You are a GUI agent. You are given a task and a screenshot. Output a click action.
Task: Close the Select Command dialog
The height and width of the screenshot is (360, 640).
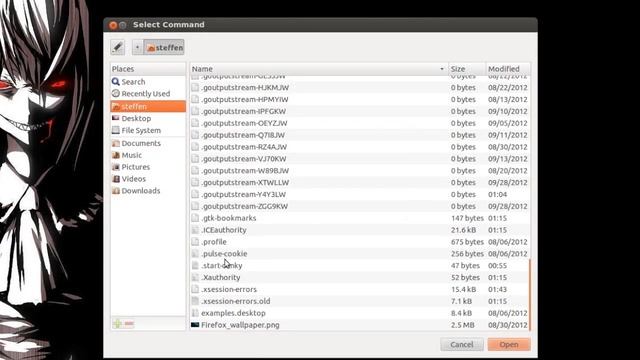(113, 25)
